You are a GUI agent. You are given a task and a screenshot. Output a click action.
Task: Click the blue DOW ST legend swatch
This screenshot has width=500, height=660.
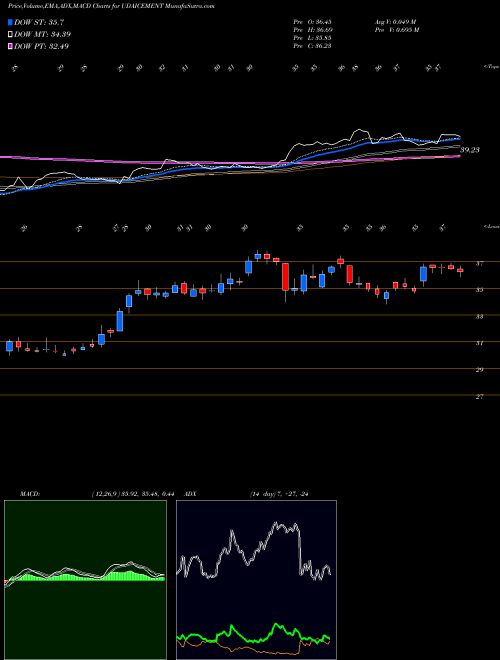pos(10,22)
